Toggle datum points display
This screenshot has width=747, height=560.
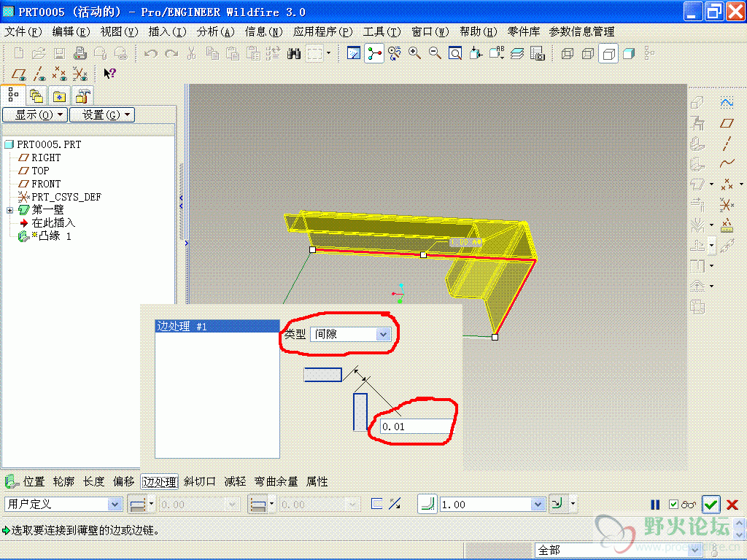coord(60,74)
